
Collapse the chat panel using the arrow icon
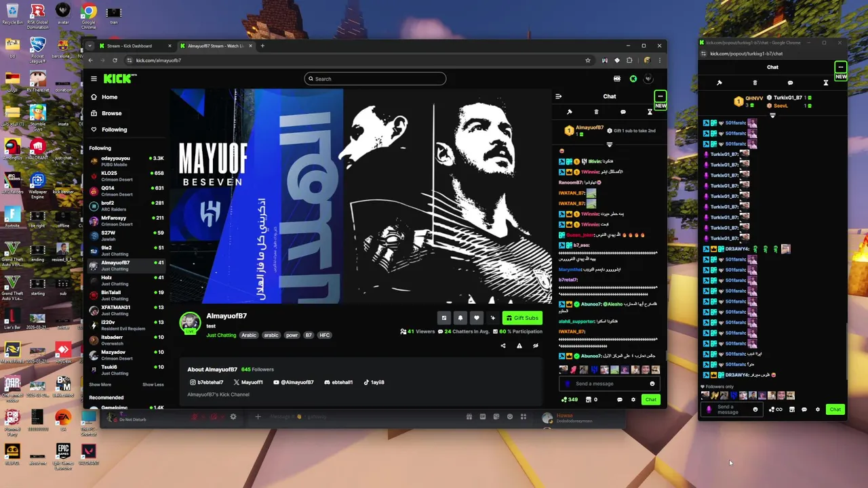558,96
